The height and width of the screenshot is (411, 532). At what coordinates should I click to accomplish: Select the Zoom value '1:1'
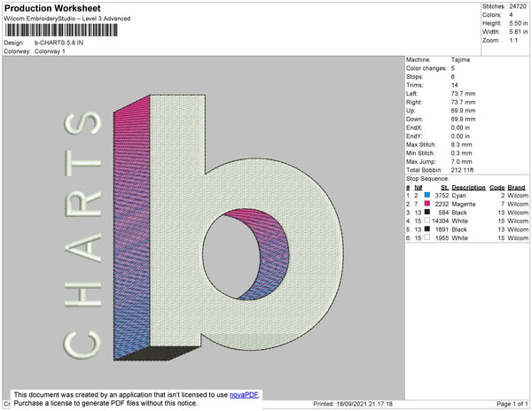pos(513,41)
